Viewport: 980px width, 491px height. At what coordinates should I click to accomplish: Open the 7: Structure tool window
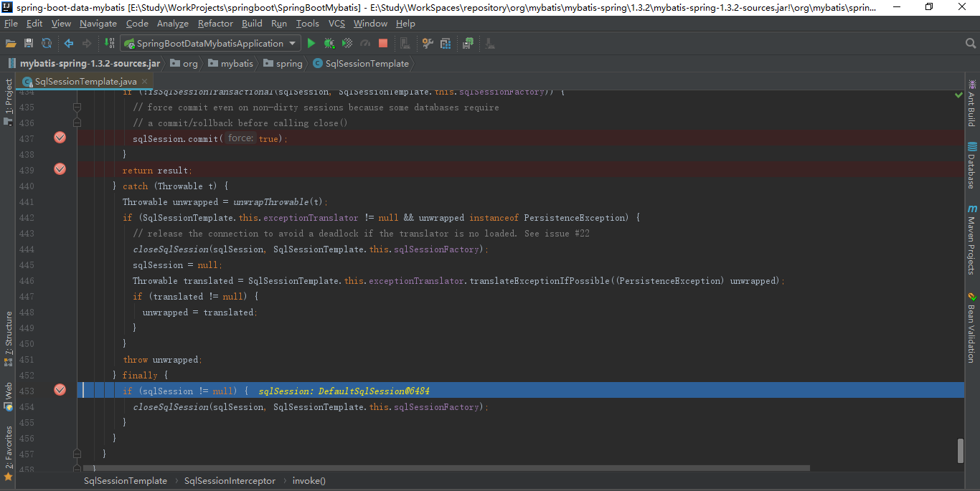(x=9, y=338)
